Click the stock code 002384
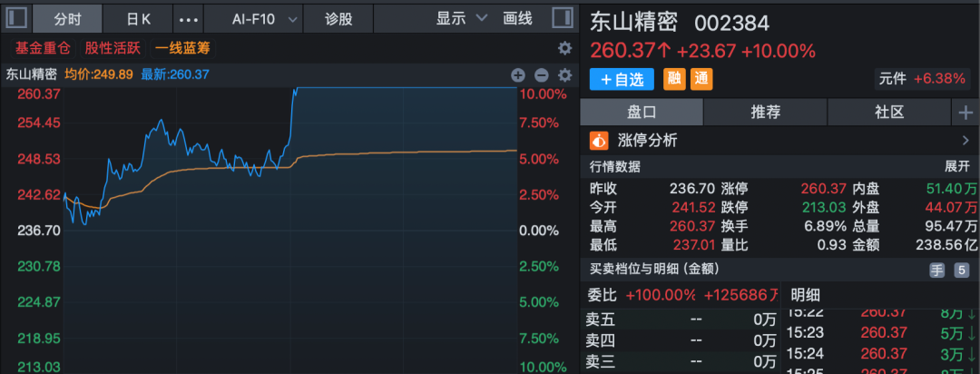 click(x=732, y=24)
